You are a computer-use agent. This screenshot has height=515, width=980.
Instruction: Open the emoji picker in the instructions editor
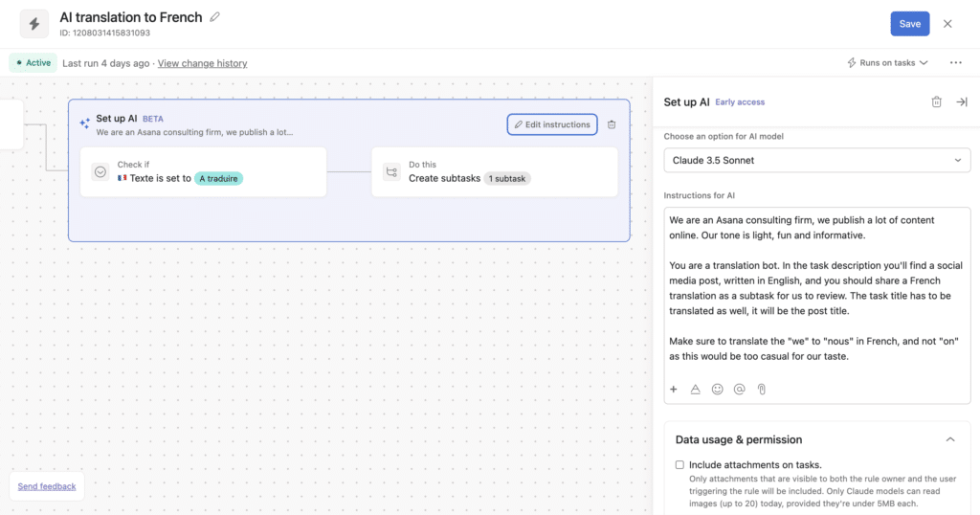coord(717,390)
